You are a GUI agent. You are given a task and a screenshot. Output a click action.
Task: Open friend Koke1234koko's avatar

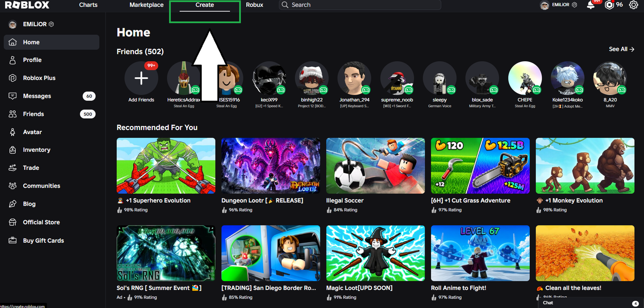tap(568, 78)
